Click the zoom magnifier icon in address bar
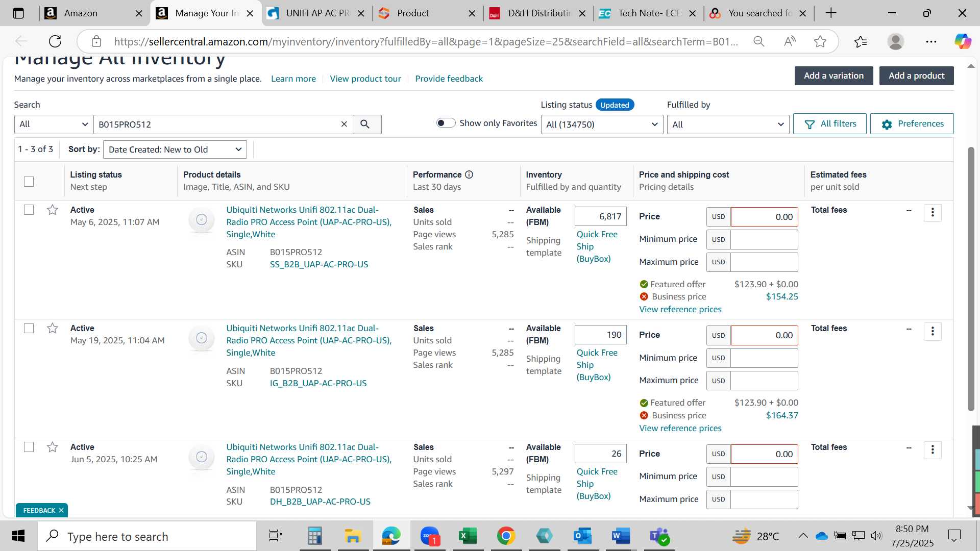Image resolution: width=980 pixels, height=551 pixels. 759,41
